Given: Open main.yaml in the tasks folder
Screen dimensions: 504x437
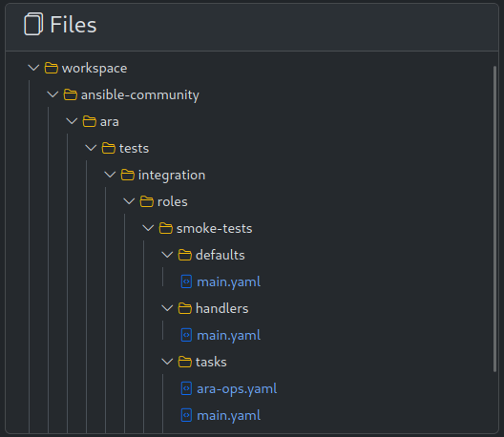Looking at the screenshot, I should [228, 416].
